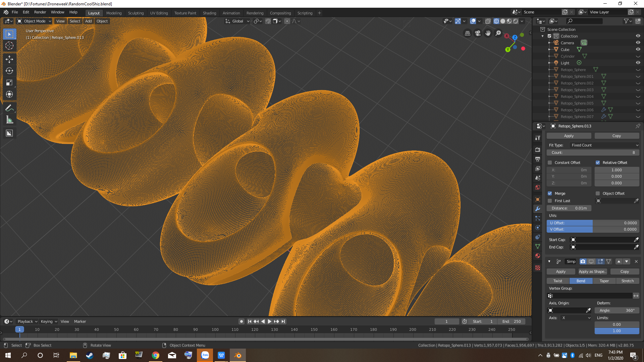Image resolution: width=644 pixels, height=362 pixels.
Task: Click the Move tool icon in toolbar
Action: pos(9,58)
